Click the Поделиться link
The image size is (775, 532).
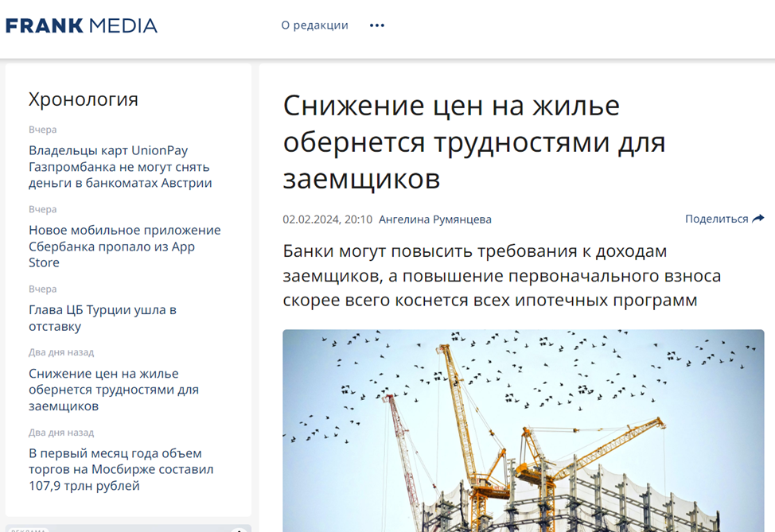[717, 219]
